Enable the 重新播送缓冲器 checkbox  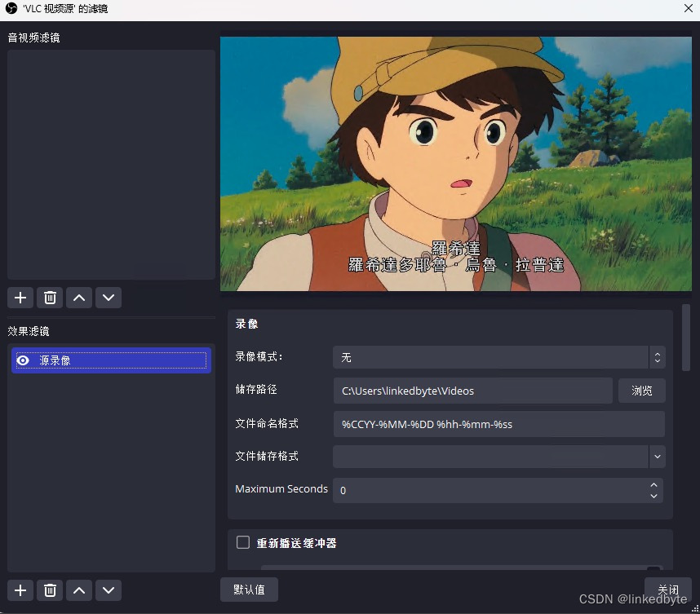point(243,542)
